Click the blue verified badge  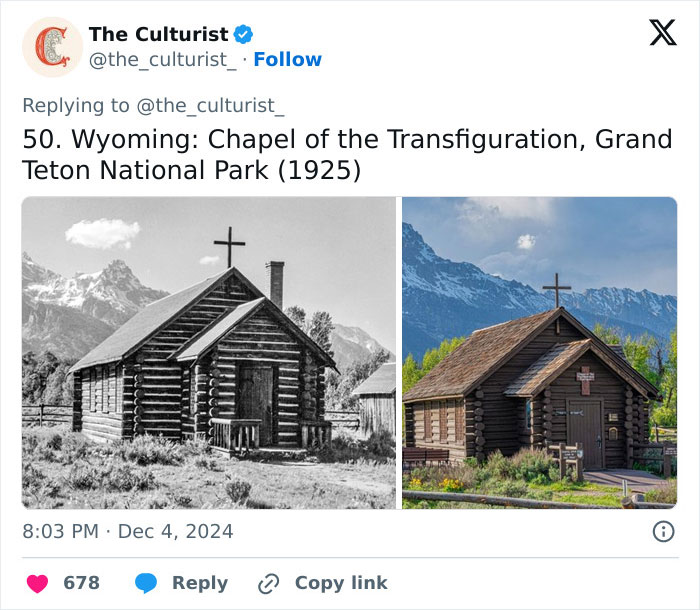243,35
